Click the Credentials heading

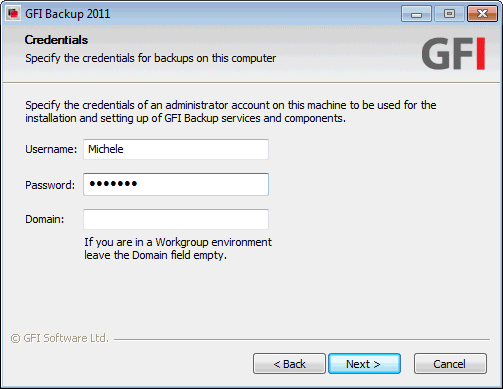[x=56, y=40]
